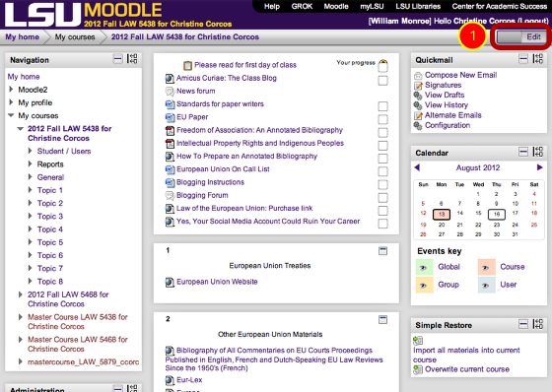Check completion box for Blogging Forum
552x392 pixels.
coord(382,197)
